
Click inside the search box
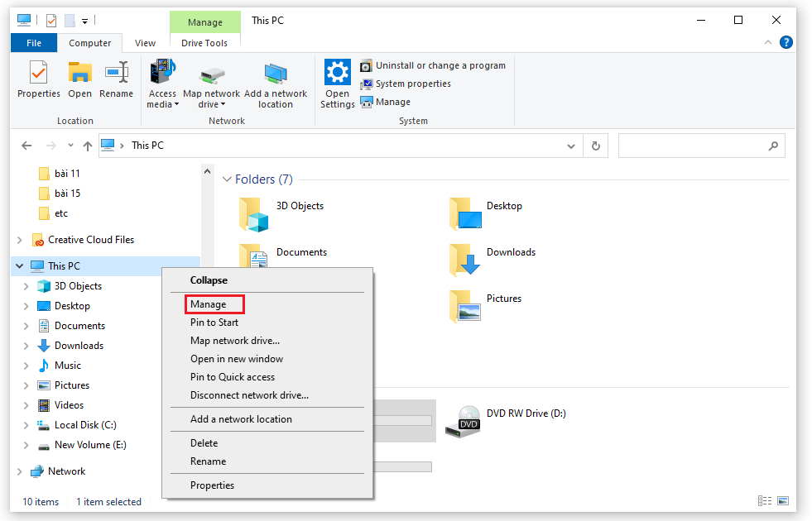[x=701, y=145]
